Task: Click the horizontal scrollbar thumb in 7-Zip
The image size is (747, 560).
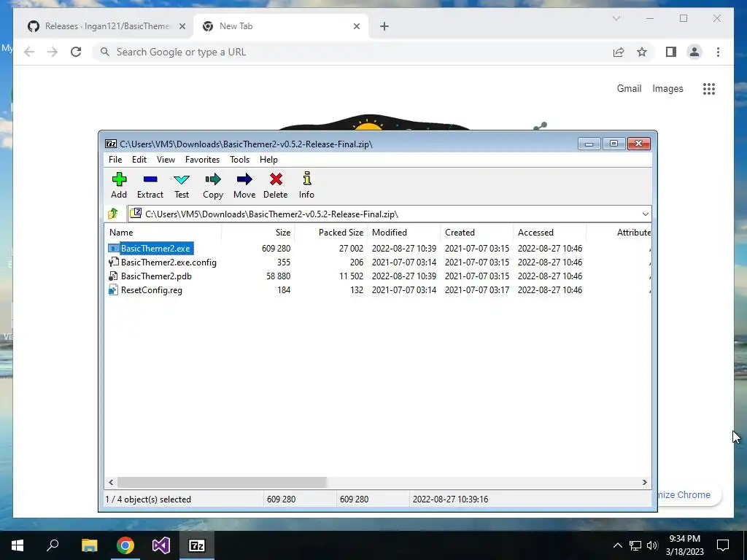Action: [x=222, y=482]
